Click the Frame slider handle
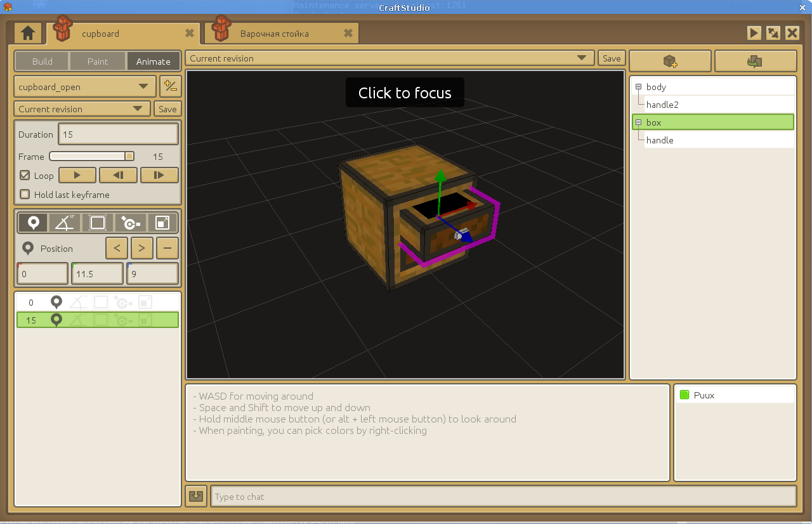 pos(129,156)
